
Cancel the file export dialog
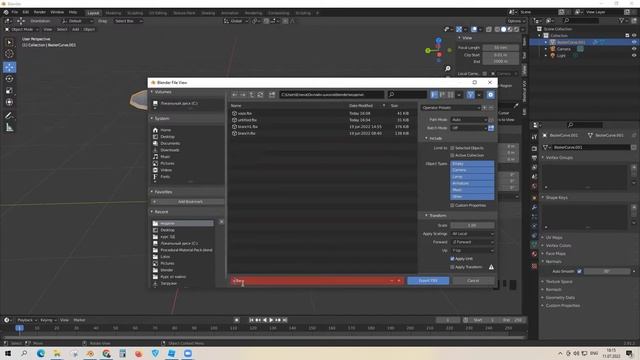(473, 281)
